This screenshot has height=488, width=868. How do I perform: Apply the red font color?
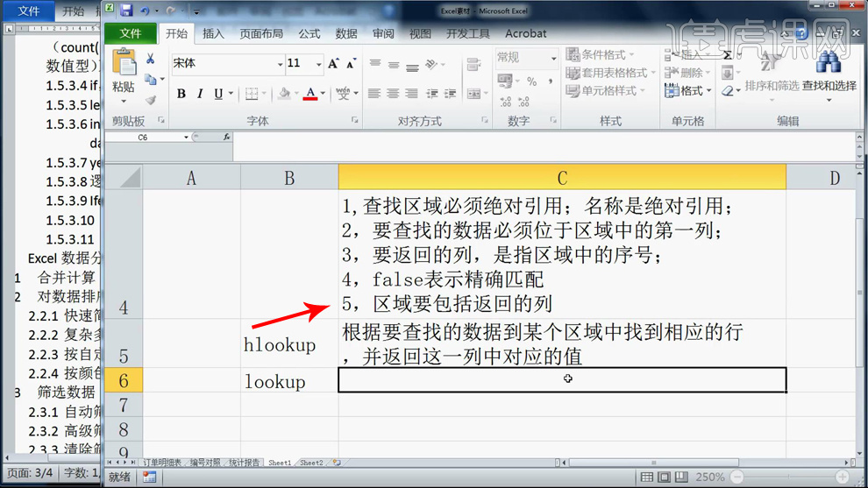[310, 94]
